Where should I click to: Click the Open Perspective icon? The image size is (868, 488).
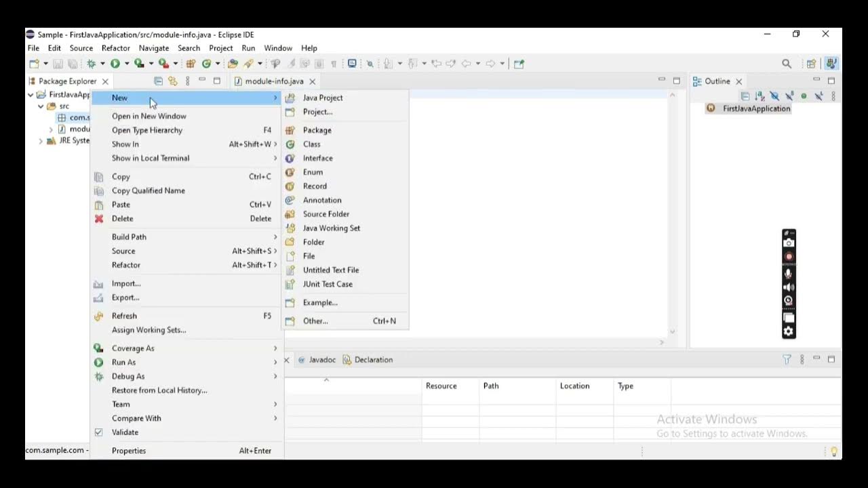[x=811, y=64]
